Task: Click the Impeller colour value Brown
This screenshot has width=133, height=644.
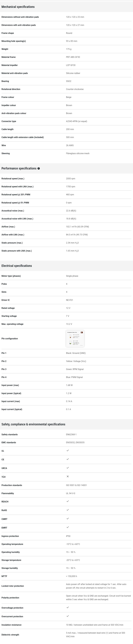Action: pos(69,105)
